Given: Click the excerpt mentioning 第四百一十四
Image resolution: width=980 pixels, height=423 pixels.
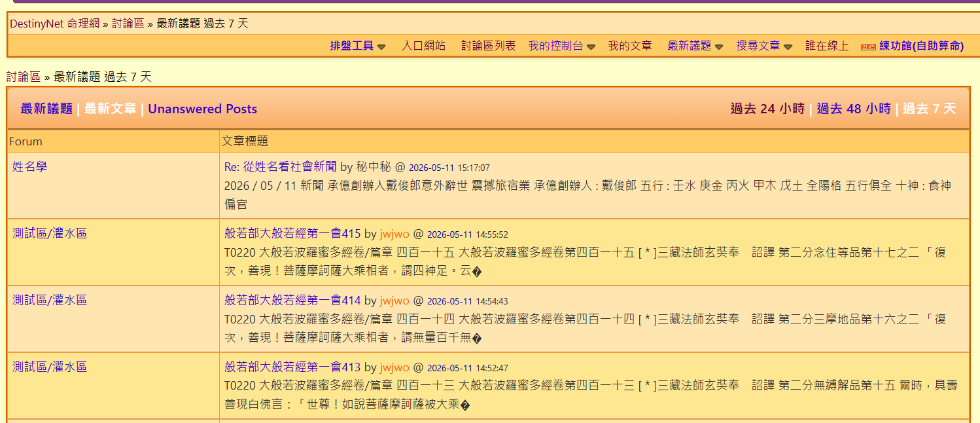Looking at the screenshot, I should coord(585,328).
